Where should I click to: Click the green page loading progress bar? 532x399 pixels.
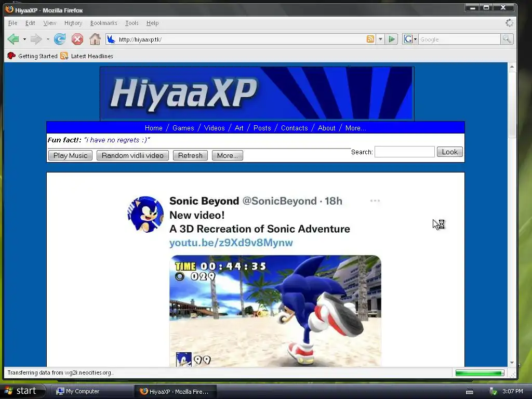(480, 373)
